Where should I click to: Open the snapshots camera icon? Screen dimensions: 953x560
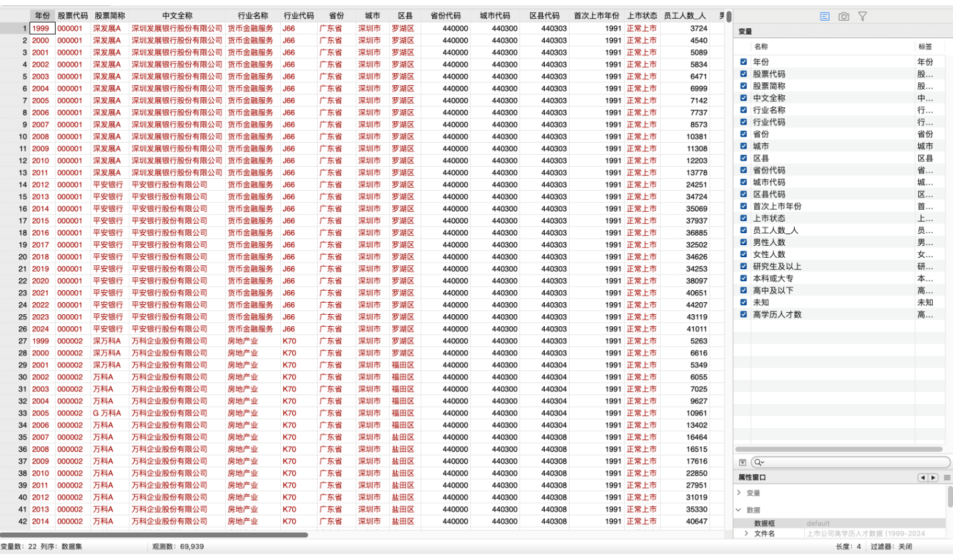pyautogui.click(x=844, y=16)
